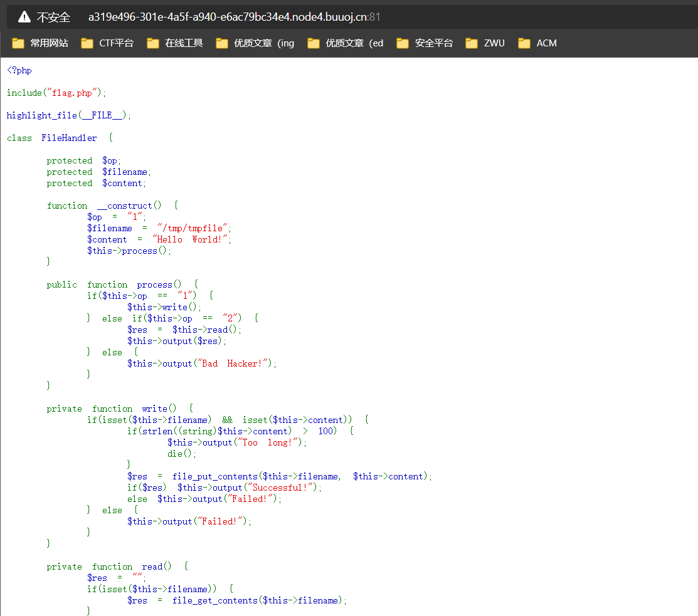Click the "$this->write();" call

coord(164,307)
